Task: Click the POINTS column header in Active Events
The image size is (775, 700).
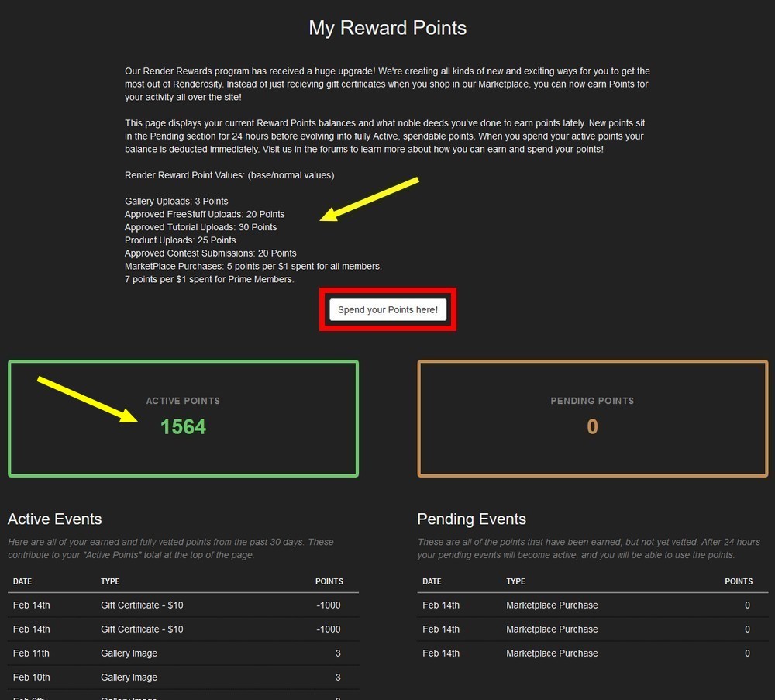Action: (x=329, y=581)
